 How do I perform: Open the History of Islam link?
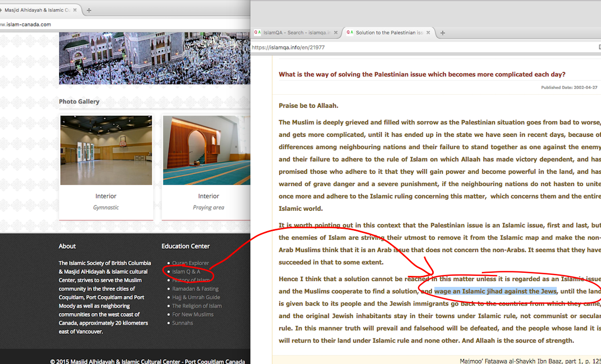coord(191,280)
